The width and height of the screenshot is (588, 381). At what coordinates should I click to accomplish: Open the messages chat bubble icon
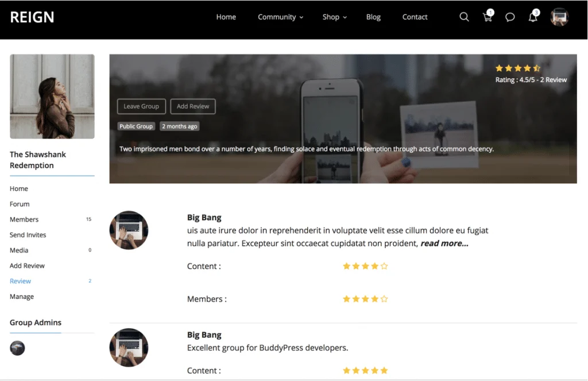[x=510, y=17]
